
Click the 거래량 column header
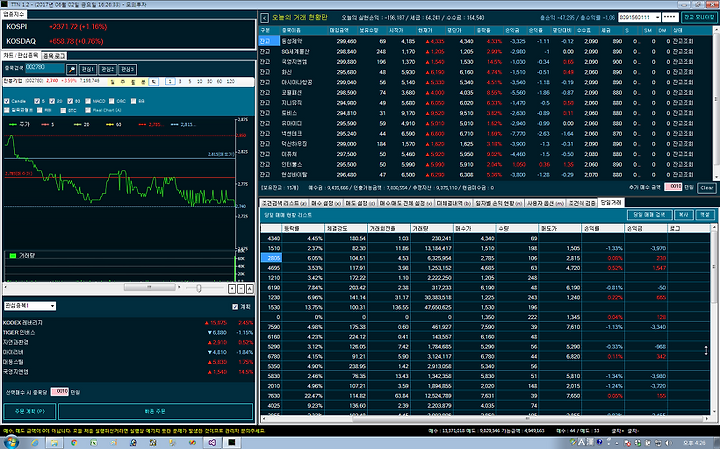[432, 228]
